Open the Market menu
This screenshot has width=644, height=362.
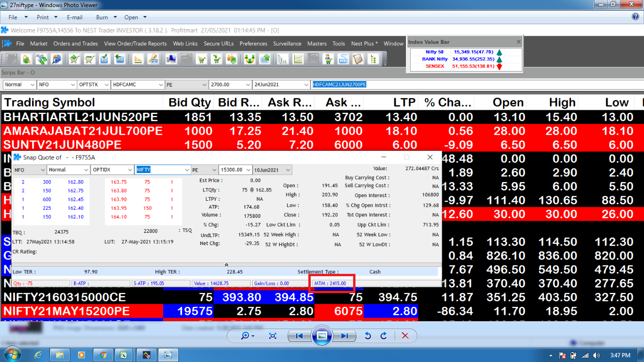pos(39,43)
